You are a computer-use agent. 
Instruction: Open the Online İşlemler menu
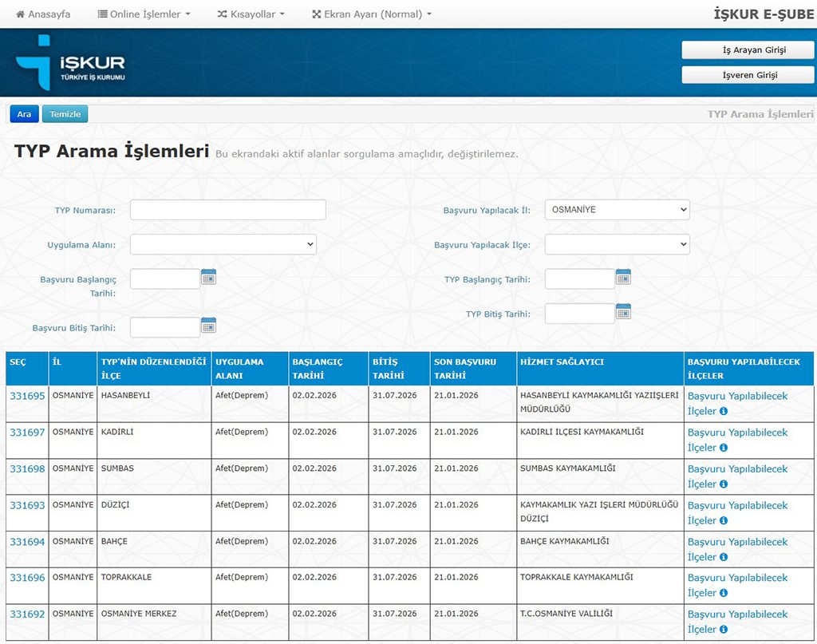(x=144, y=14)
